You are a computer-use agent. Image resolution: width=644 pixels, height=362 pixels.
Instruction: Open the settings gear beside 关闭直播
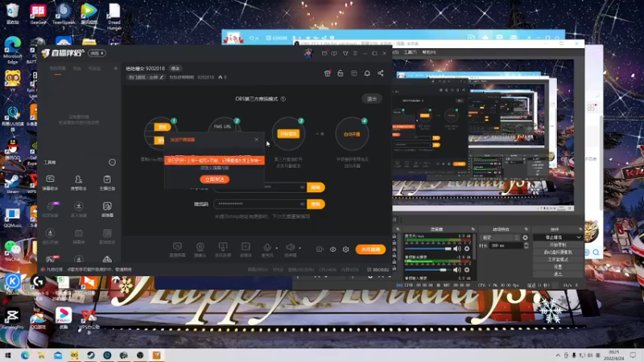tap(346, 249)
